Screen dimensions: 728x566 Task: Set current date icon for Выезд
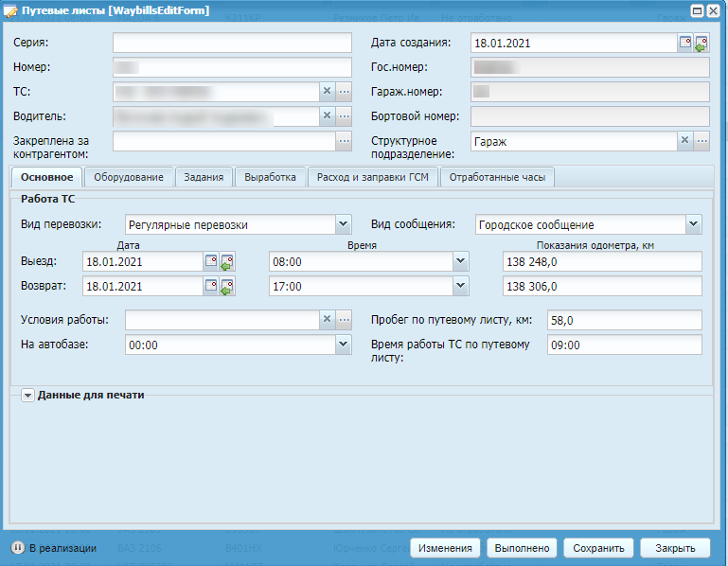pos(227,261)
